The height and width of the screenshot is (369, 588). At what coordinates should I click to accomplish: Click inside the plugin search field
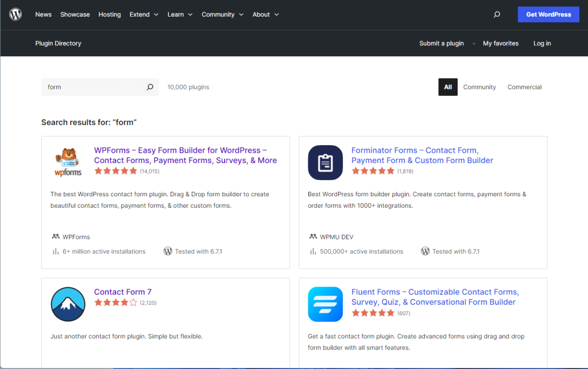point(92,87)
